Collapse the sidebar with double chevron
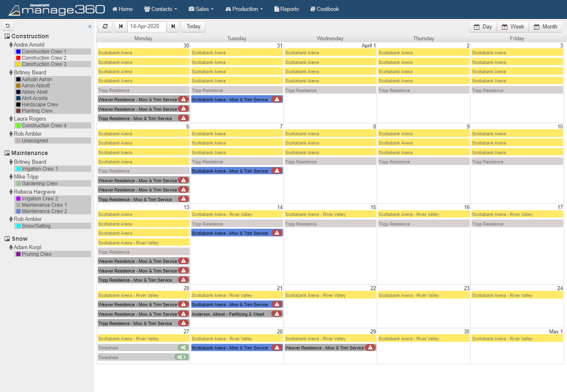567x392 pixels. click(89, 26)
